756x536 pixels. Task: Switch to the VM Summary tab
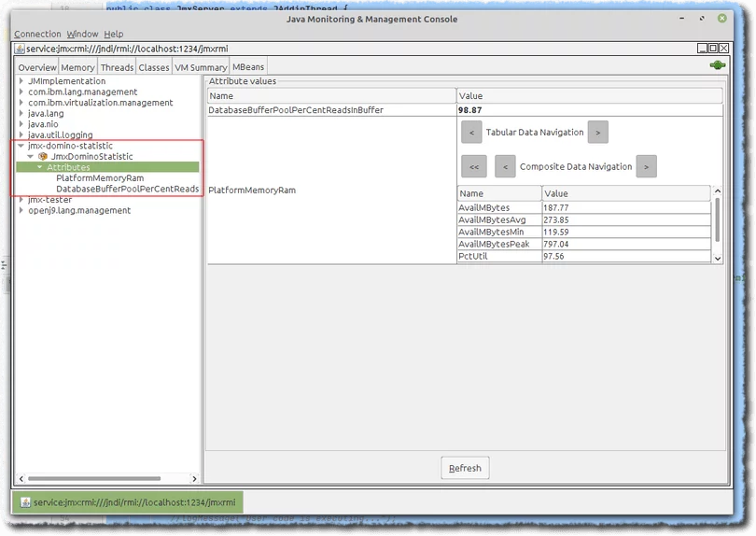pos(202,67)
